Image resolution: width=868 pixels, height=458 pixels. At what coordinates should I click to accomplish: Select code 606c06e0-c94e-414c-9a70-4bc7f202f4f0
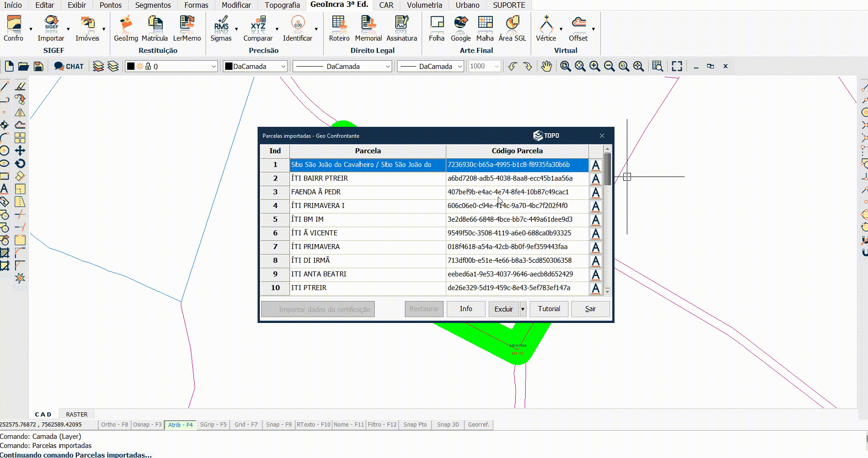pos(517,206)
